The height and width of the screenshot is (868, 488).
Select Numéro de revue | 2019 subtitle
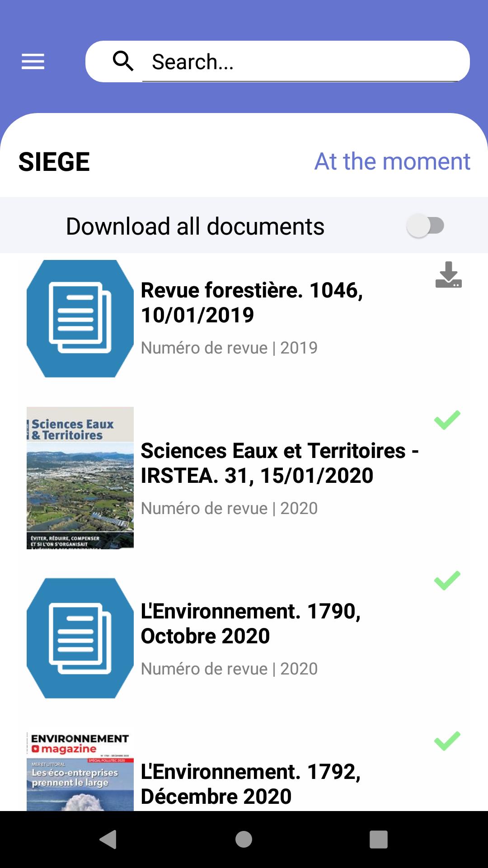[x=229, y=348]
